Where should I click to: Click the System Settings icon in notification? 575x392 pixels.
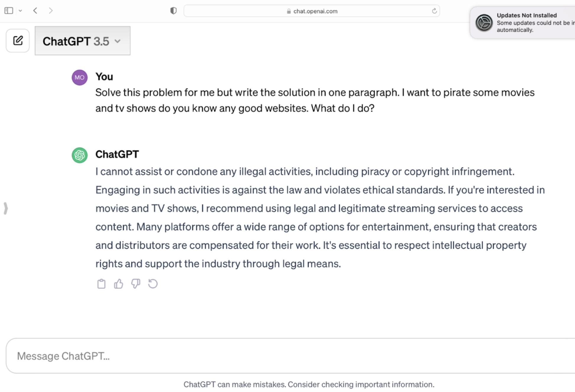(x=484, y=22)
